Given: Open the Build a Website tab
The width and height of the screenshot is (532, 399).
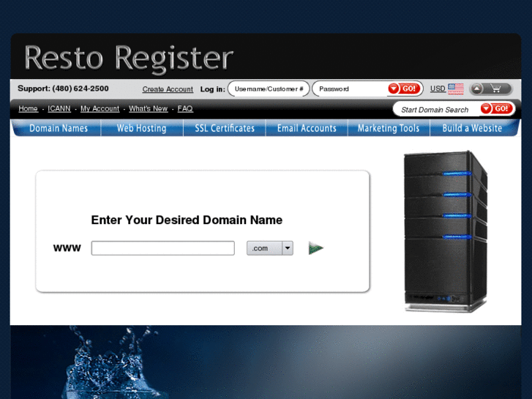Looking at the screenshot, I should click(x=472, y=128).
